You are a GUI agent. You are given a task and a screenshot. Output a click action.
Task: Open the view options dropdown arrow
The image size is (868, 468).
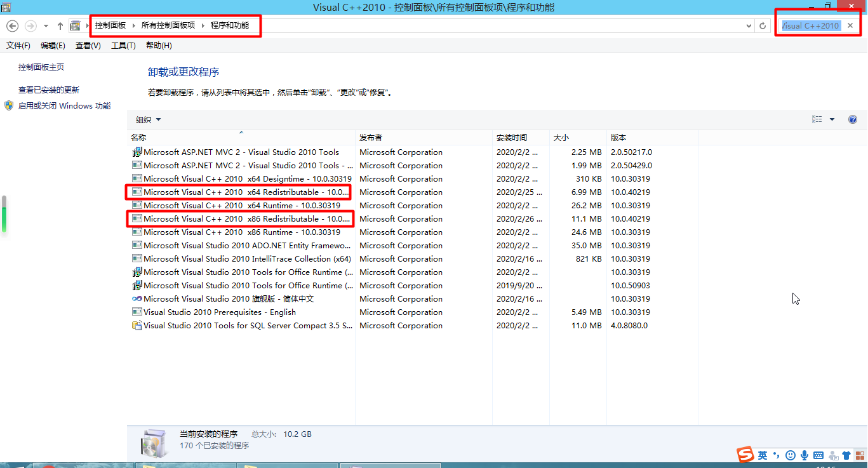pyautogui.click(x=832, y=119)
